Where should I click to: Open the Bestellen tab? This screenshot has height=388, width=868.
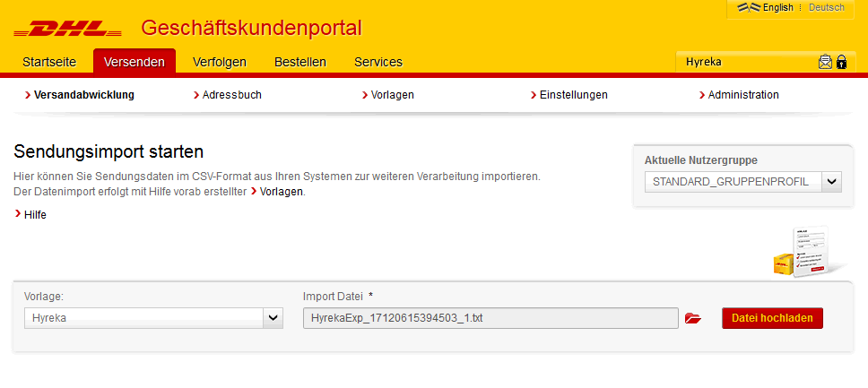300,62
